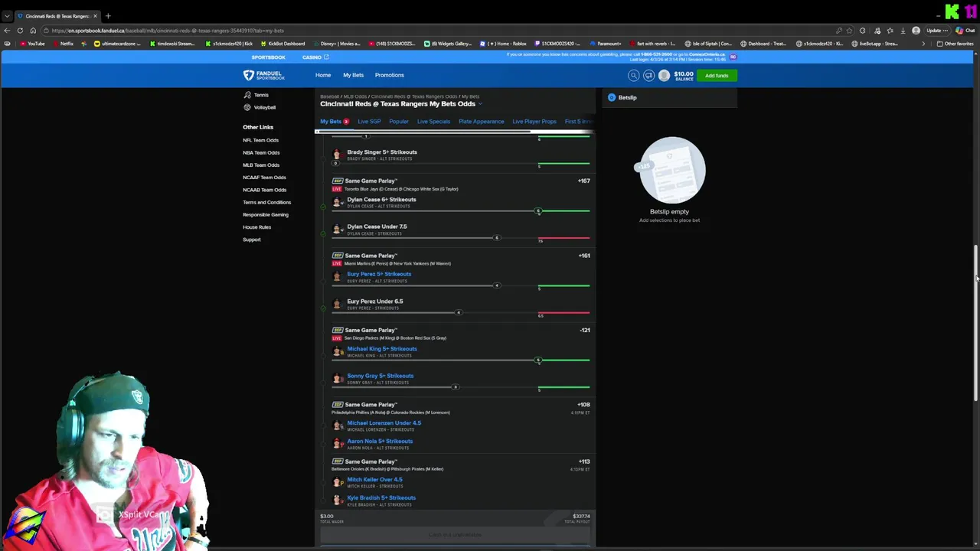Click Dylan Cease 6+ Strikeouts progress marker
Viewport: 980px width, 551px height.
coord(538,210)
